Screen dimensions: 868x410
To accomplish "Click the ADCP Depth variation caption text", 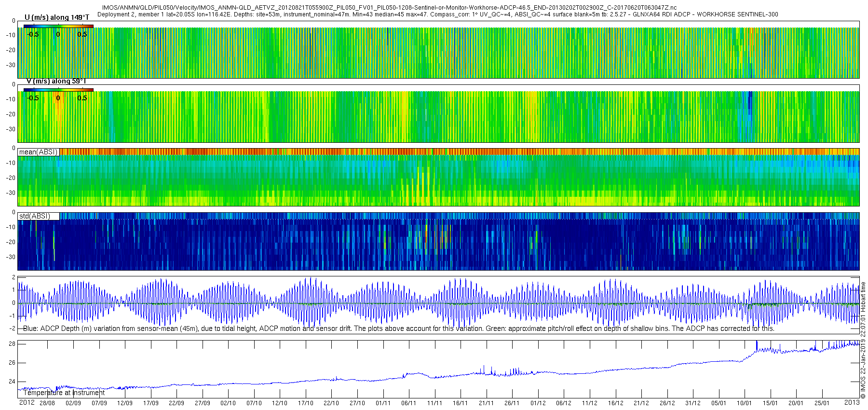I will (399, 328).
